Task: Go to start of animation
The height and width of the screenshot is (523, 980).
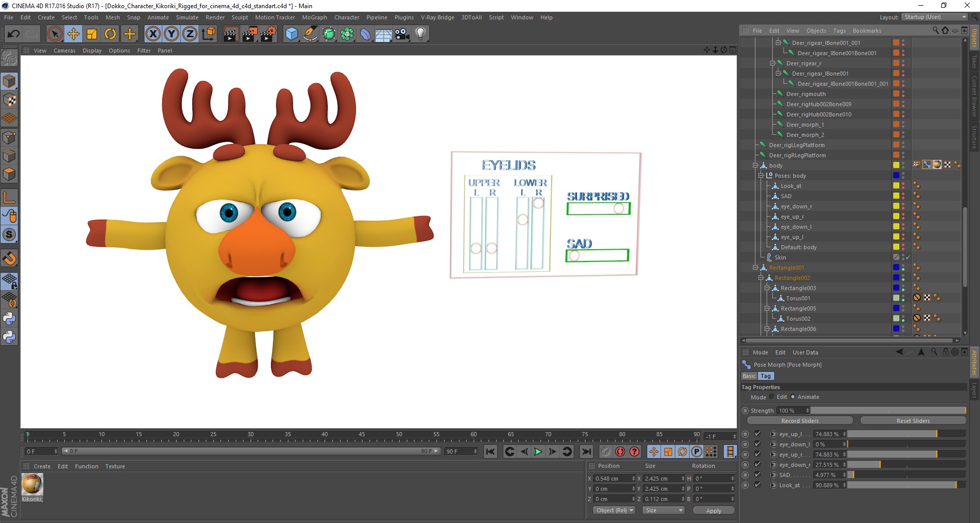Action: [491, 451]
